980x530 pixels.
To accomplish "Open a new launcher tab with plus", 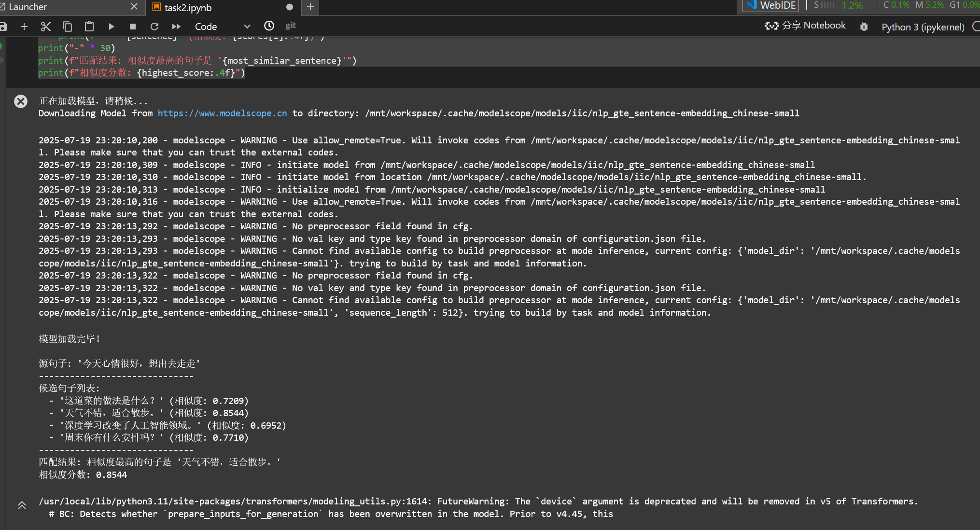I will point(310,7).
